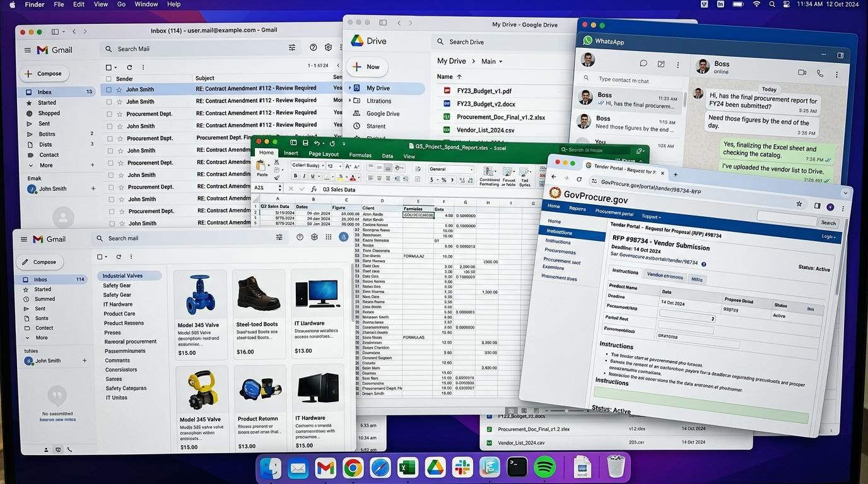Viewport: 868px width, 484px height.
Task: Open settings gear in Gmail inbox window
Action: coord(328,48)
